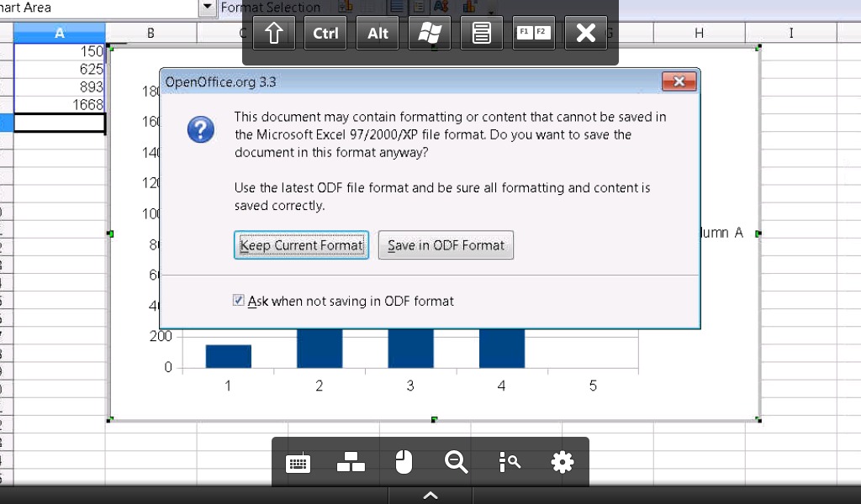Click the chart's bottom-center resize handle

(x=435, y=419)
